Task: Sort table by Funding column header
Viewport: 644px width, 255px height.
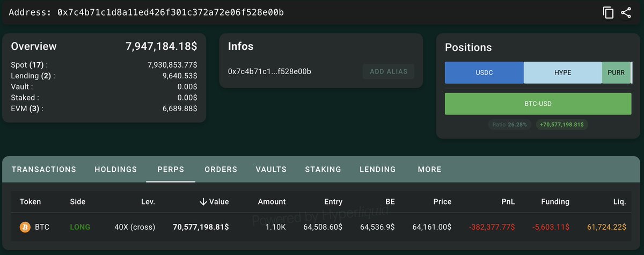Action: 555,202
